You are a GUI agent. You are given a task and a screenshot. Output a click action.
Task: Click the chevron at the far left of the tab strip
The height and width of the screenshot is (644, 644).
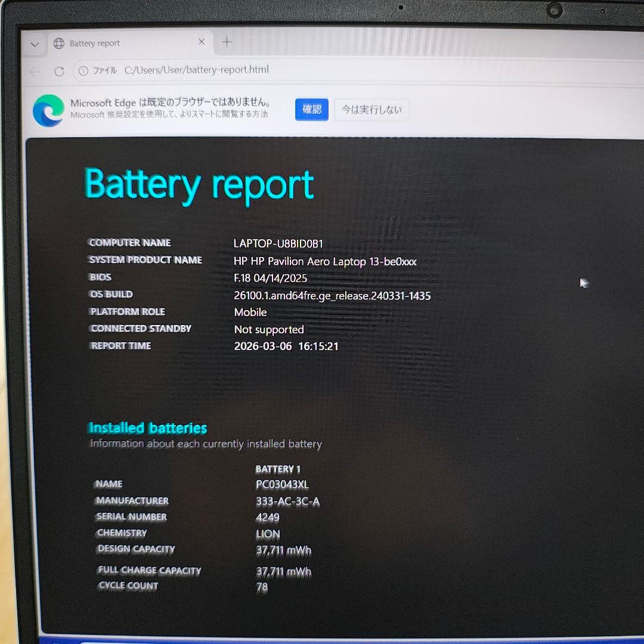coord(35,44)
